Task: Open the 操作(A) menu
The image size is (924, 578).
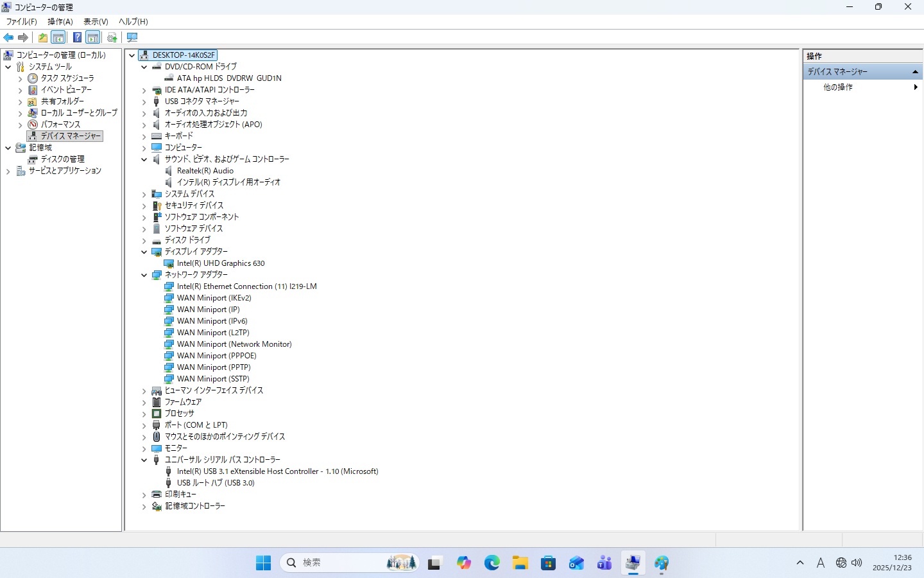Action: point(60,21)
